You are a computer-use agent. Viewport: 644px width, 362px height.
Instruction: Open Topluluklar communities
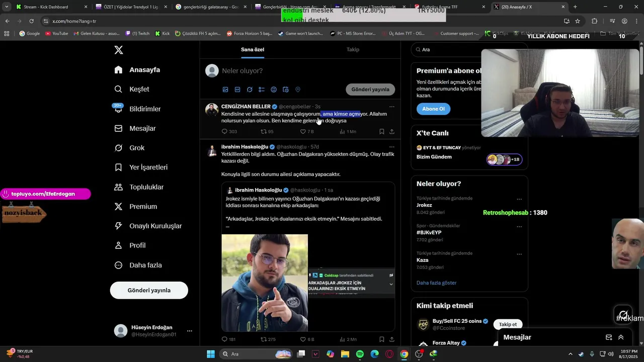[x=139, y=187]
